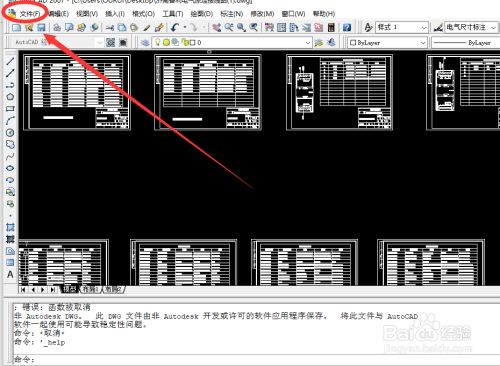Click the Plot Preview toolbar icon
500x366 pixels.
tap(69, 27)
